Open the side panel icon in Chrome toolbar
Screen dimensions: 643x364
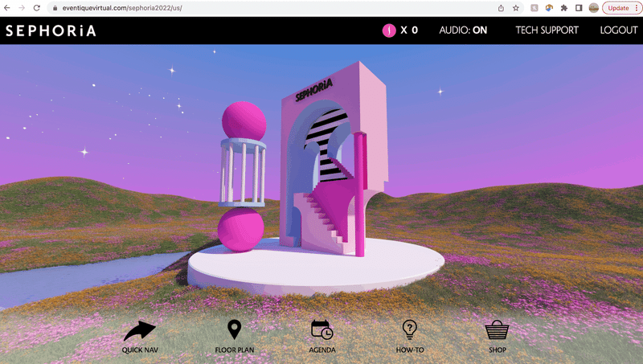tap(579, 8)
